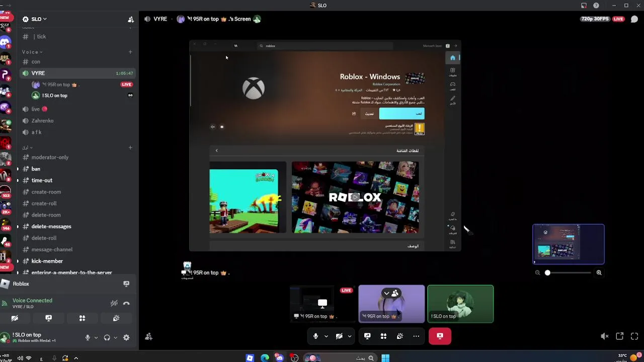Open the time-out channel
The height and width of the screenshot is (362, 644).
tap(77, 180)
